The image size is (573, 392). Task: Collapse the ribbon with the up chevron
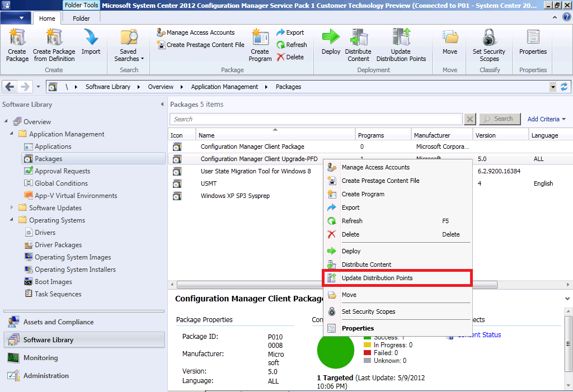point(555,17)
